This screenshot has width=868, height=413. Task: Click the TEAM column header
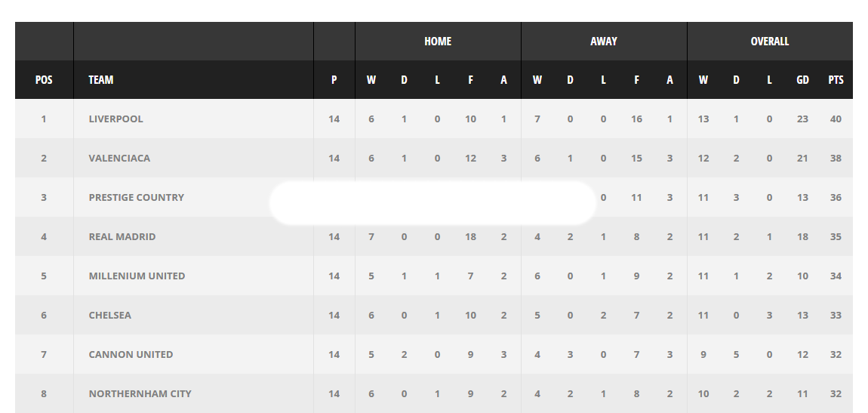tap(101, 79)
